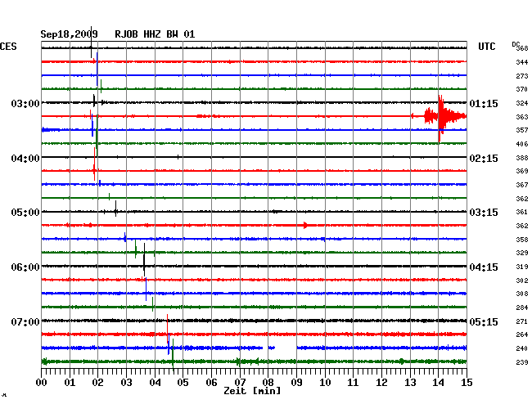Select minute tick label '00' on the Zeit axis
532x404 pixels.
42,383
